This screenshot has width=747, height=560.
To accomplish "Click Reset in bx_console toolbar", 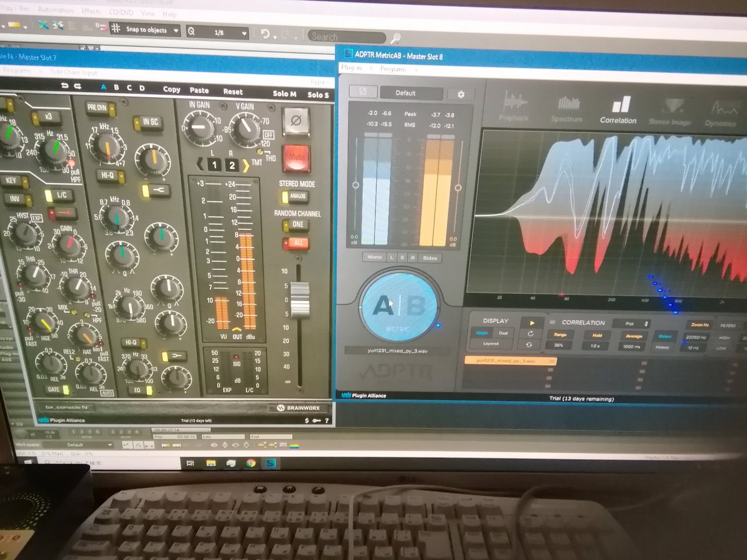I will coord(233,92).
